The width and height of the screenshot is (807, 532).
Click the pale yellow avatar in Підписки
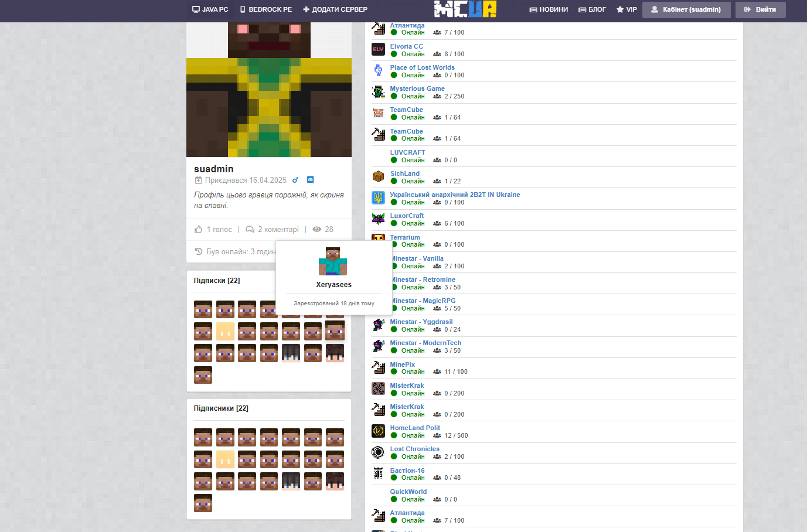tap(225, 331)
